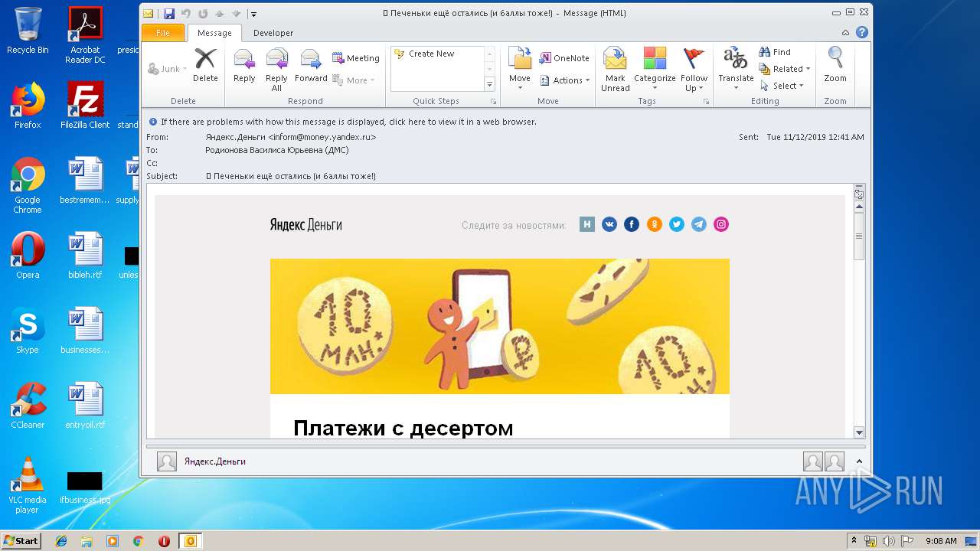Click Reply All in the Respond group
The width and height of the screenshot is (980, 551).
[x=276, y=70]
